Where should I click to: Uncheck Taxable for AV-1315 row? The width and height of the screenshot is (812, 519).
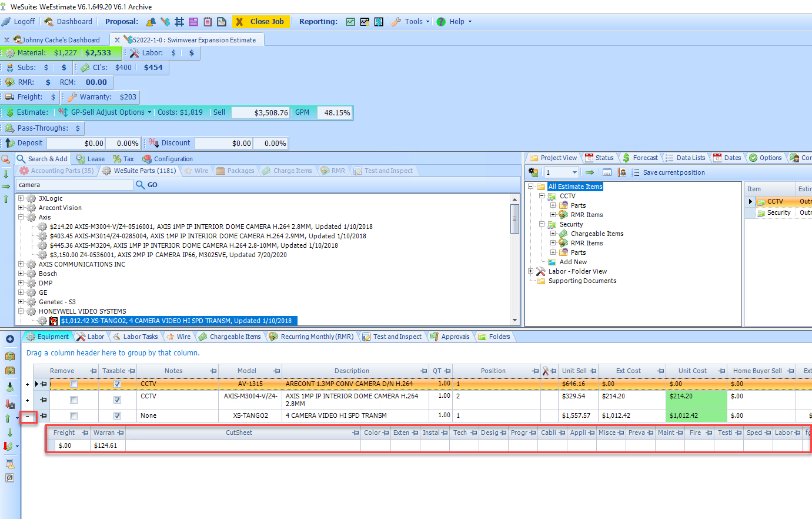(117, 384)
